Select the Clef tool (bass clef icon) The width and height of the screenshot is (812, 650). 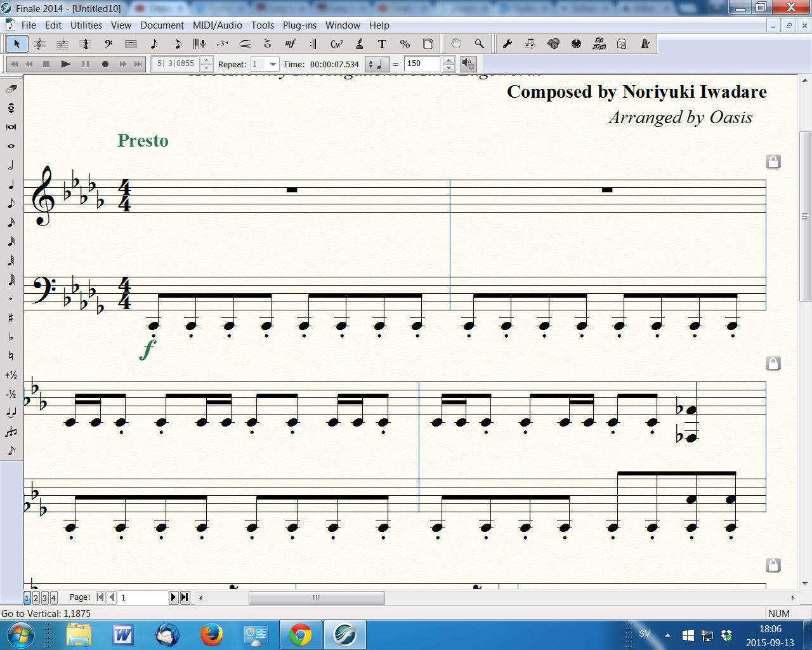108,44
